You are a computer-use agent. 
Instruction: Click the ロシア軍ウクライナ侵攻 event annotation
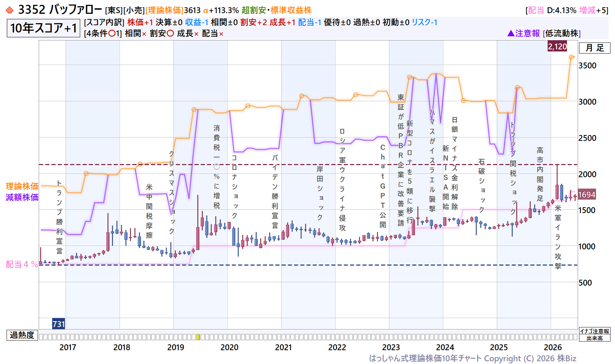click(x=342, y=180)
